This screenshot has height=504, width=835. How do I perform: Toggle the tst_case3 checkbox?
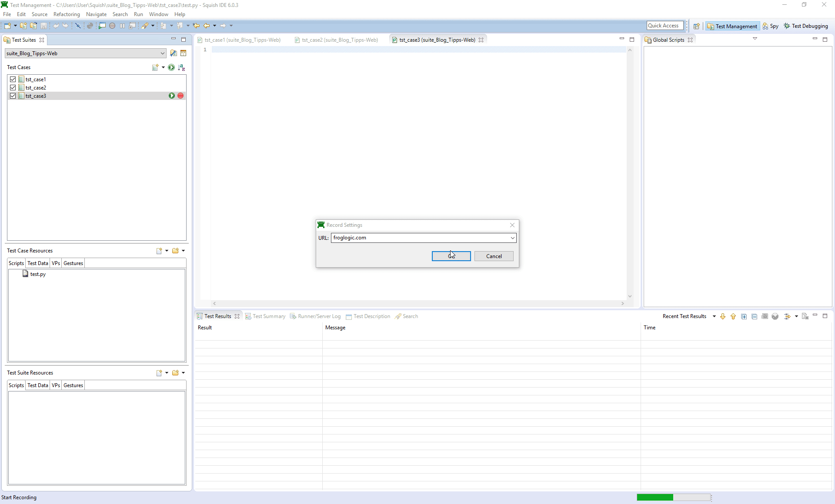13,96
